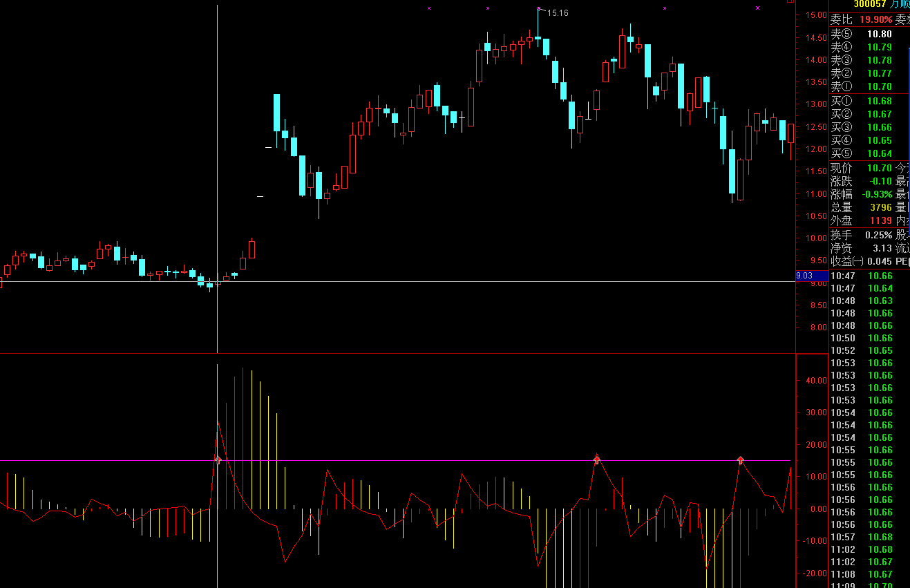Select the 11:02 trade at 10.67
This screenshot has width=910, height=588.
pyautogui.click(x=862, y=562)
